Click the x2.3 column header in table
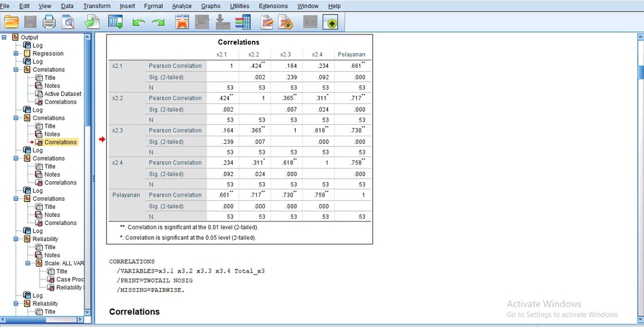 coord(286,54)
